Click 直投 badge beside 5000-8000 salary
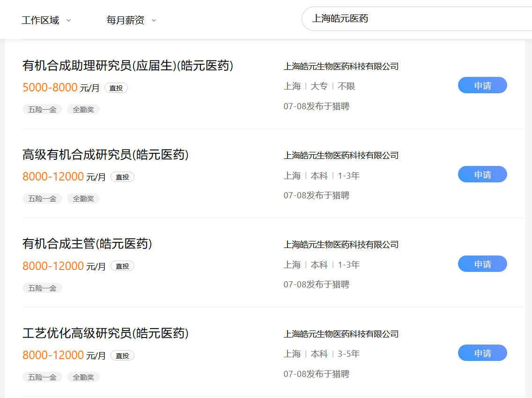The width and height of the screenshot is (532, 398). [x=116, y=88]
